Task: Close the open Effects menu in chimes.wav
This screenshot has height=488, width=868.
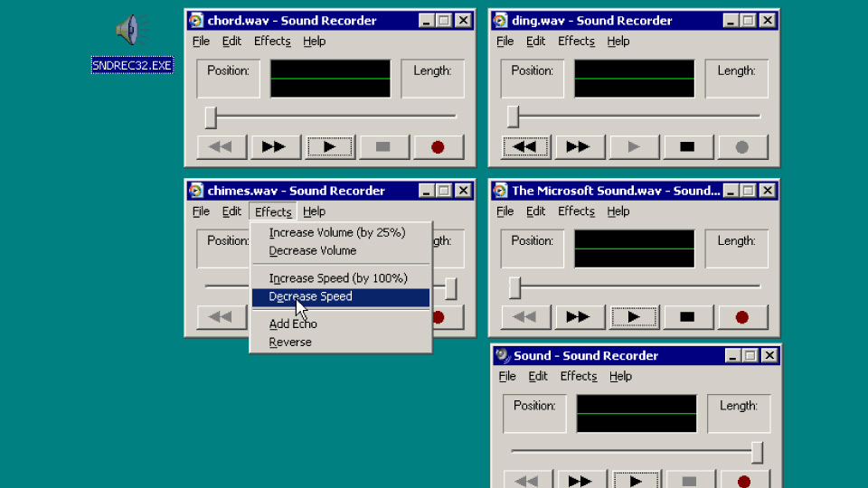Action: click(273, 211)
